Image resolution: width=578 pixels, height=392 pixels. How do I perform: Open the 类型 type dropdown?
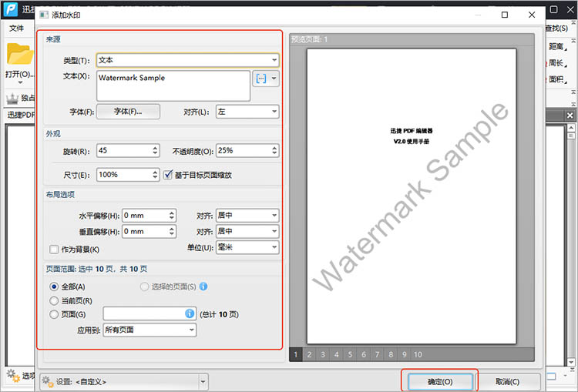click(x=187, y=60)
